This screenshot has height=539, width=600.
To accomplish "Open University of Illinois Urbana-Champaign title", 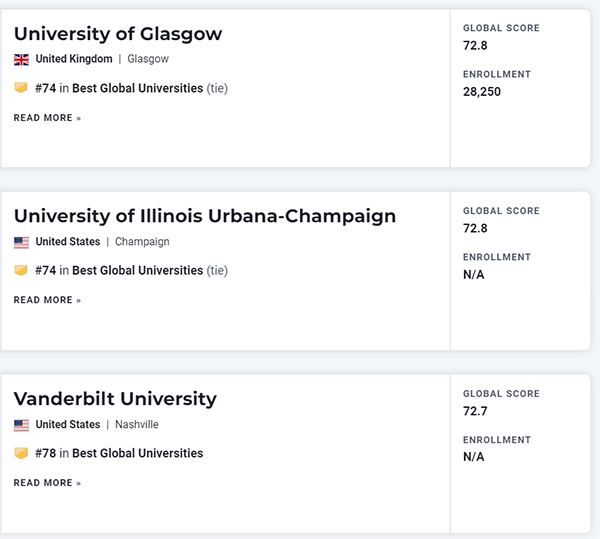I will click(205, 216).
